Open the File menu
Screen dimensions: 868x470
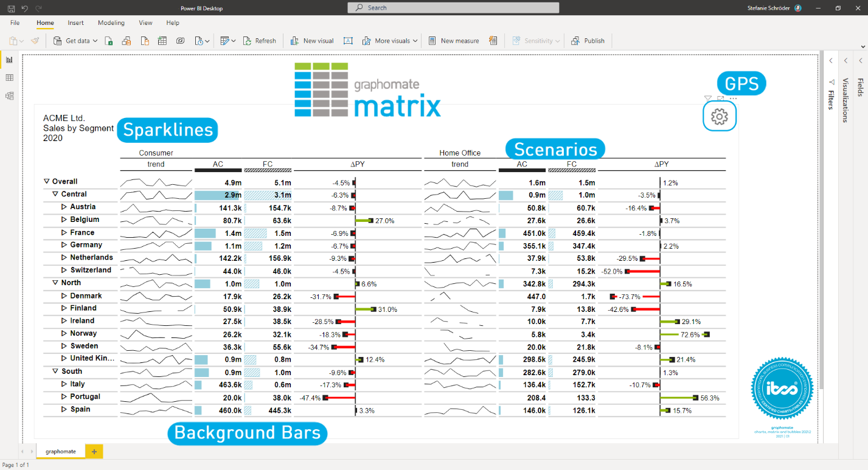tap(15, 22)
